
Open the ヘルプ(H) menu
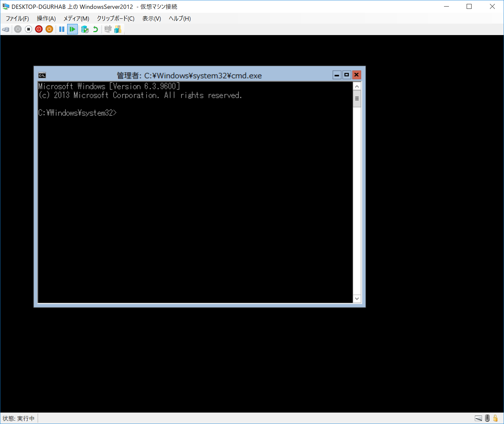click(x=179, y=19)
